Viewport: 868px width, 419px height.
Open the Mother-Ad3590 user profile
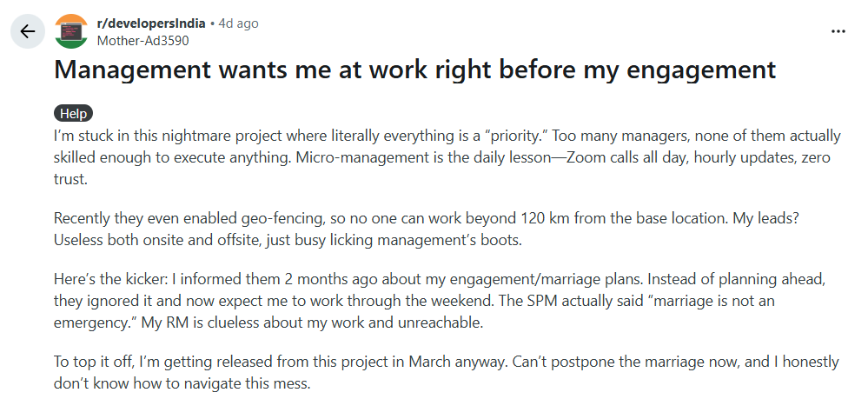142,40
